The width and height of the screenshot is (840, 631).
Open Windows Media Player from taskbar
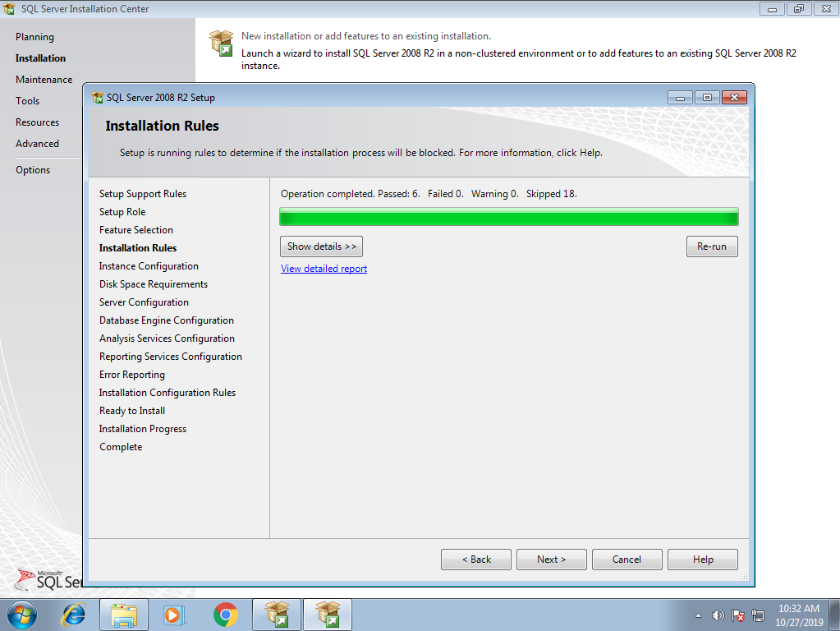173,615
